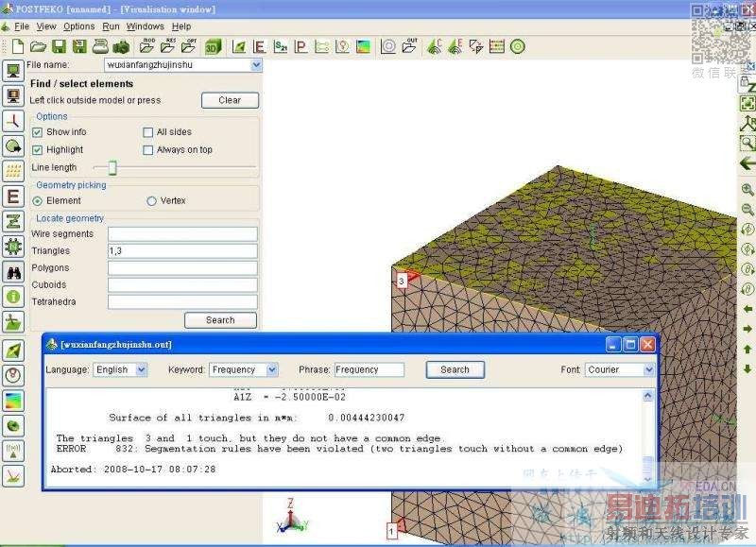This screenshot has height=547, width=756.
Task: Select the Element radio button
Action: point(37,201)
